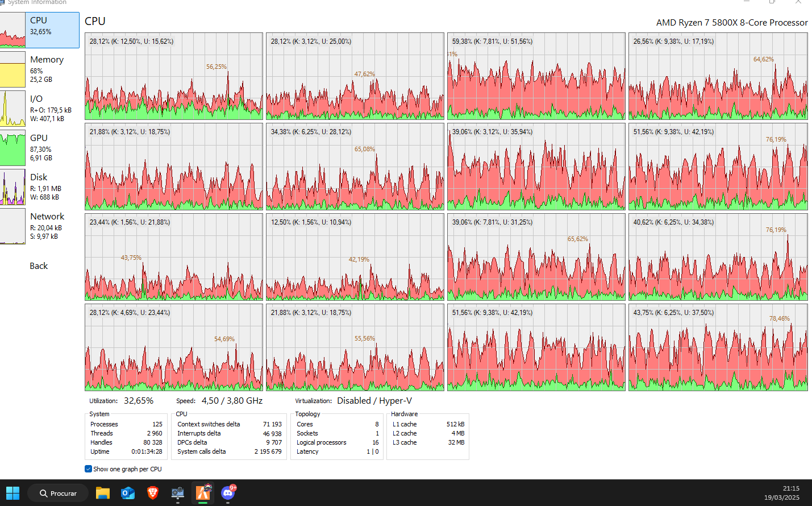Click the Speed value 4,50 / 3,80 GHz

pos(232,401)
